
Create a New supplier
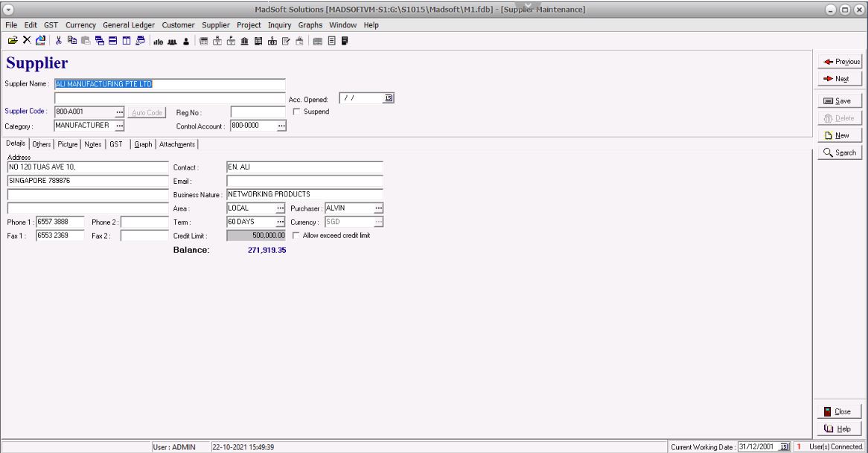(x=840, y=135)
